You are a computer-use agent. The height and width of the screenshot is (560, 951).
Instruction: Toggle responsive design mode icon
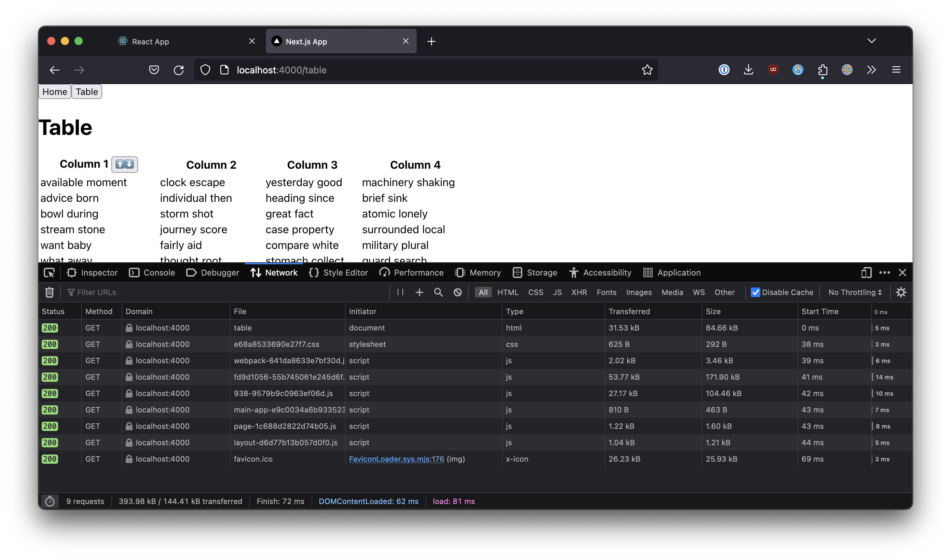click(x=866, y=272)
